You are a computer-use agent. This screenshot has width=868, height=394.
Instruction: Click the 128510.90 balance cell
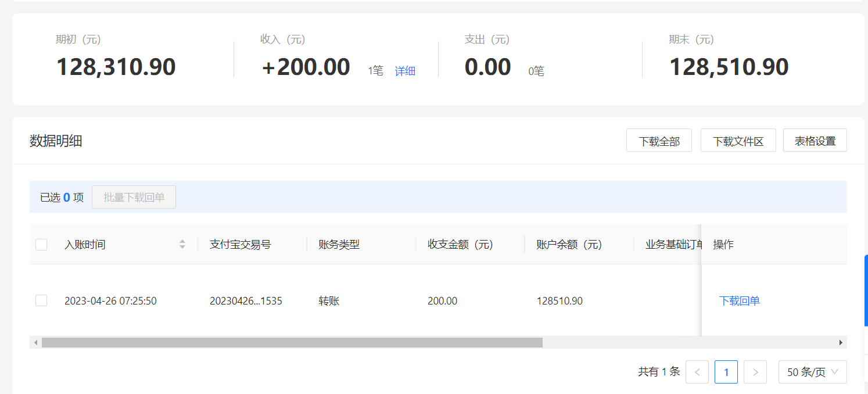coord(559,301)
